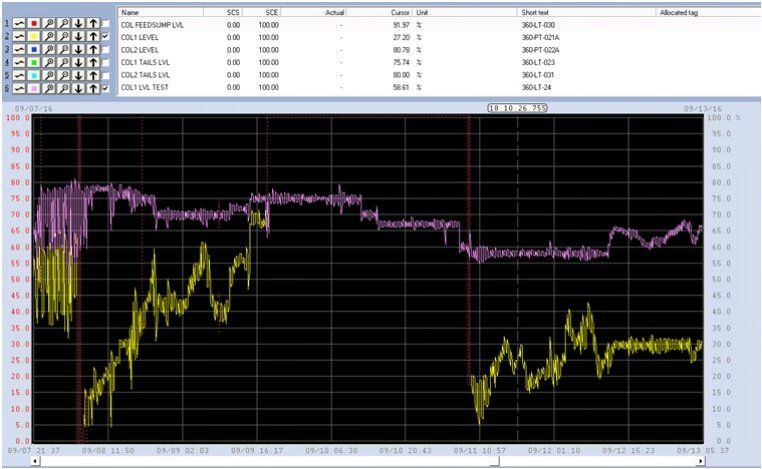Click the line style icon in row 2

pos(19,36)
